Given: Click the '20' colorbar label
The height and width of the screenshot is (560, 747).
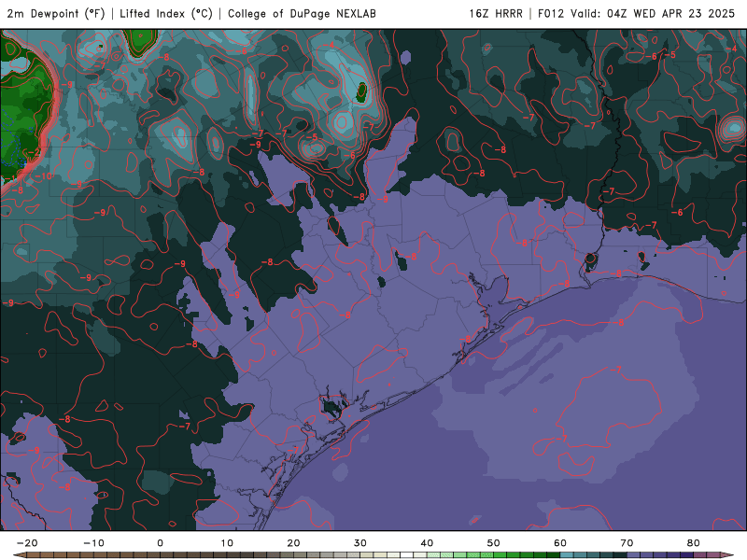Looking at the screenshot, I should pos(293,543).
